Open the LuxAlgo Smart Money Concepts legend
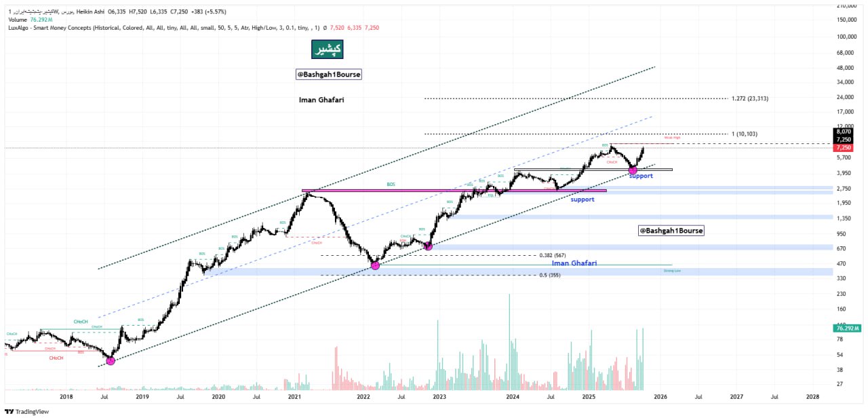This screenshot has width=868, height=420. click(x=136, y=28)
